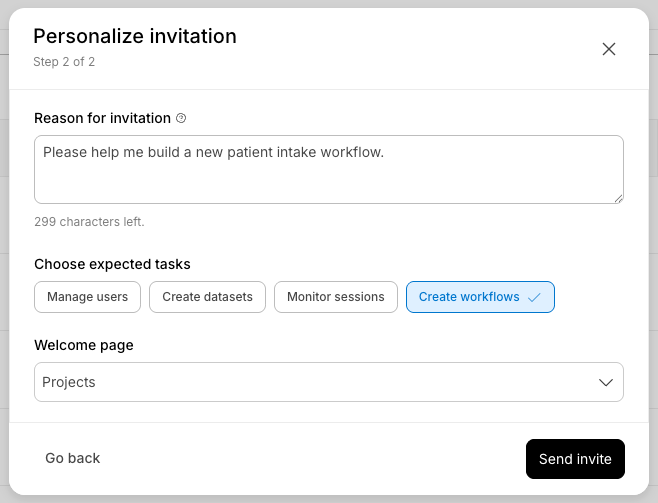Click the 299 characters left counter
Screen dimensions: 658x503
(89, 222)
